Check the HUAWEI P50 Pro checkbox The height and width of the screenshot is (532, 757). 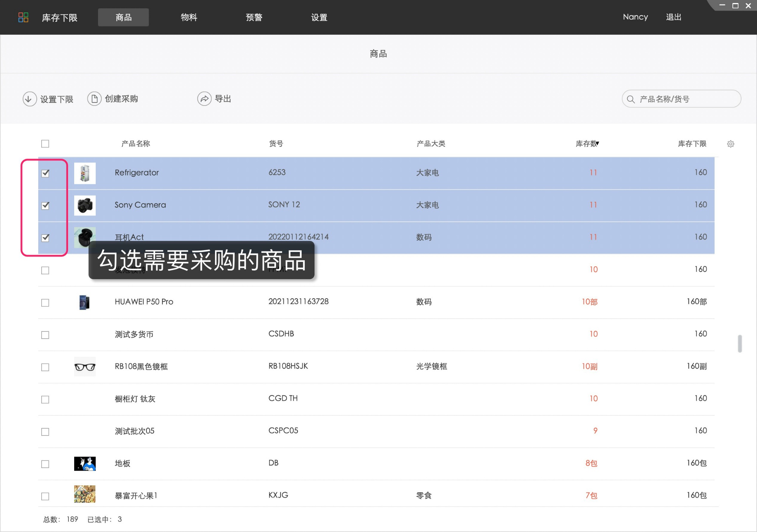pos(45,303)
